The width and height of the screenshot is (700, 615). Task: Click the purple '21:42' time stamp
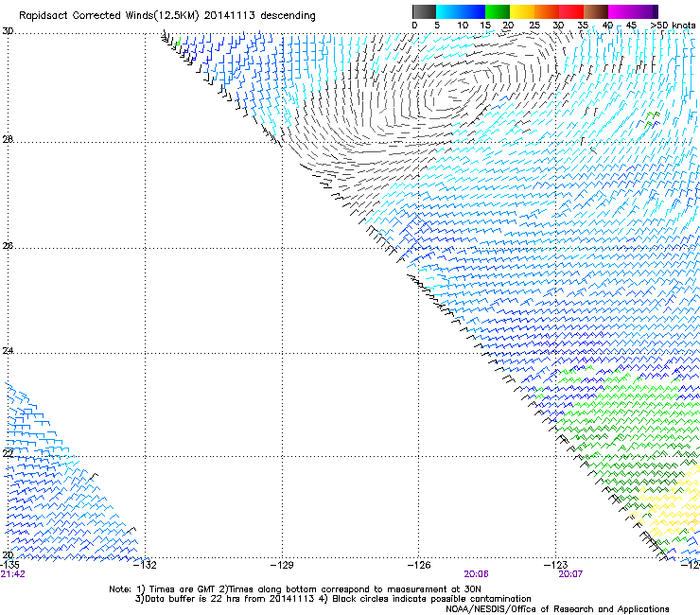tap(12, 574)
